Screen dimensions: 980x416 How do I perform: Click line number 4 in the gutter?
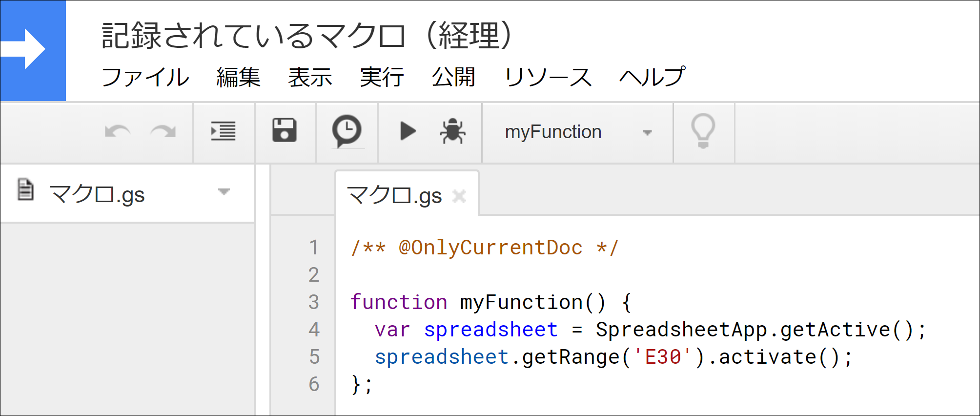coord(314,330)
